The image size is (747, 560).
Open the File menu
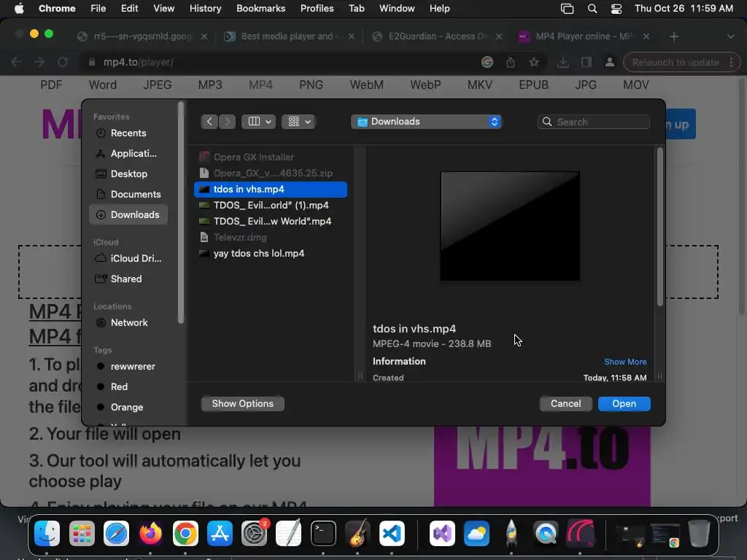(x=98, y=9)
